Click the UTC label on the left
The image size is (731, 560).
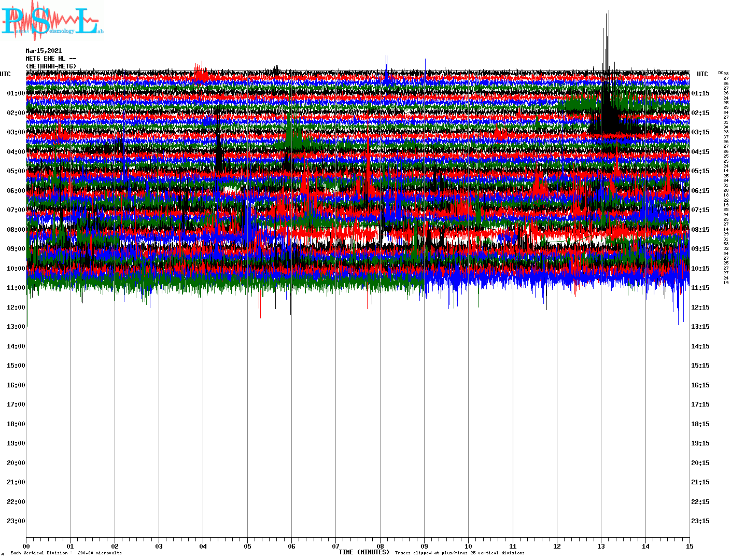[x=5, y=74]
